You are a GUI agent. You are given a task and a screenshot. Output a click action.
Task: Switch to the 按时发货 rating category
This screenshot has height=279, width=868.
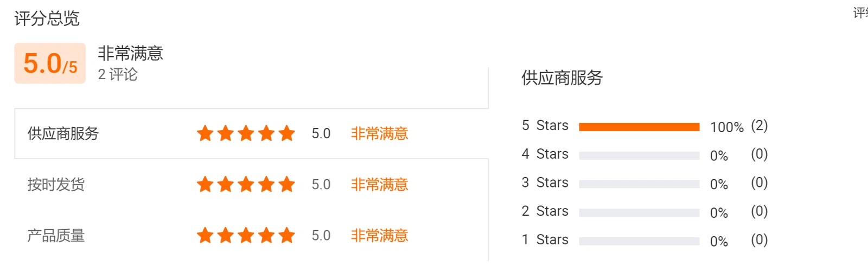[56, 185]
